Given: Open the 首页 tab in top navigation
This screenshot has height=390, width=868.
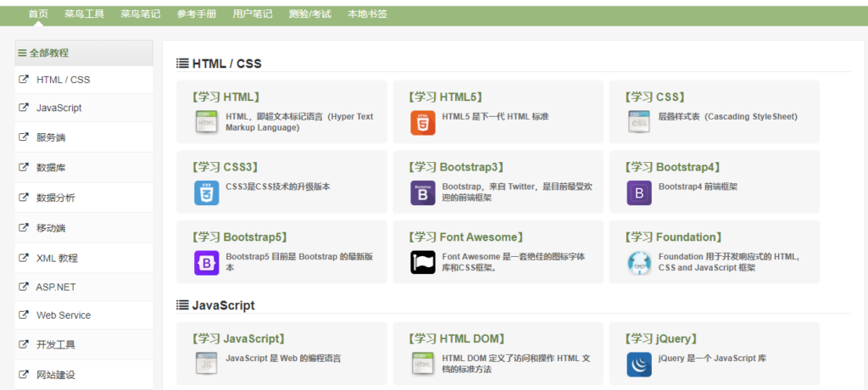Looking at the screenshot, I should [38, 14].
